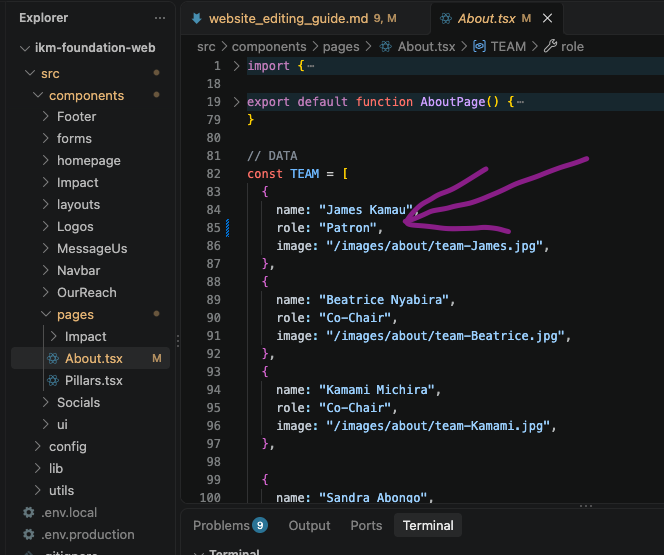
Task: Expand the Logos folder
Action: [x=46, y=226]
